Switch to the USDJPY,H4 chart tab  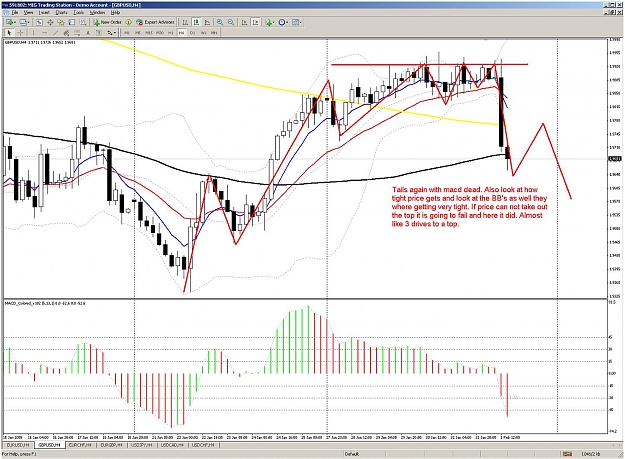[142, 445]
